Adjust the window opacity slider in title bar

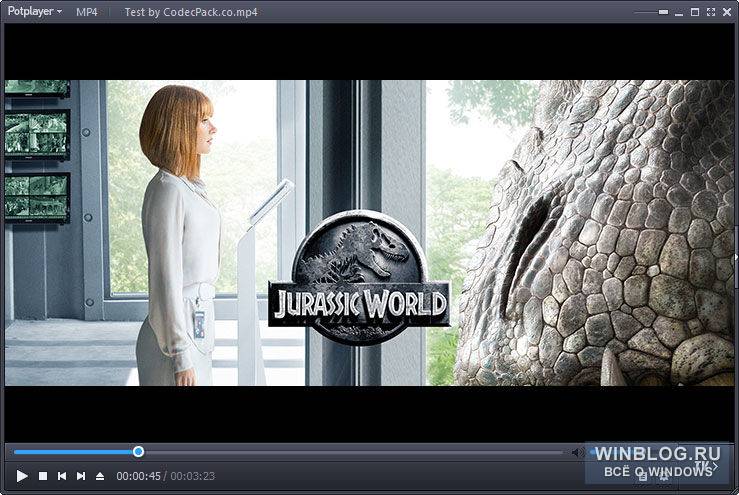coord(651,12)
